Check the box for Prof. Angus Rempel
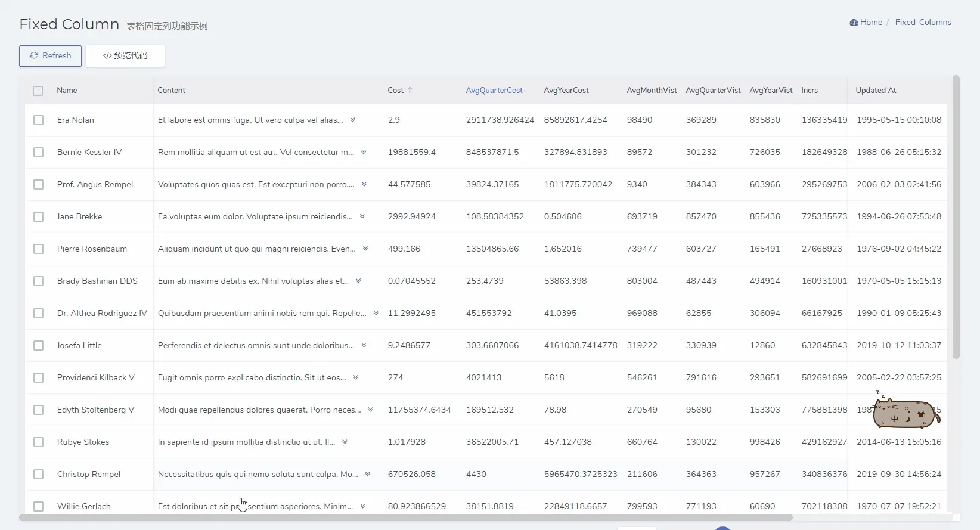 [x=39, y=185]
